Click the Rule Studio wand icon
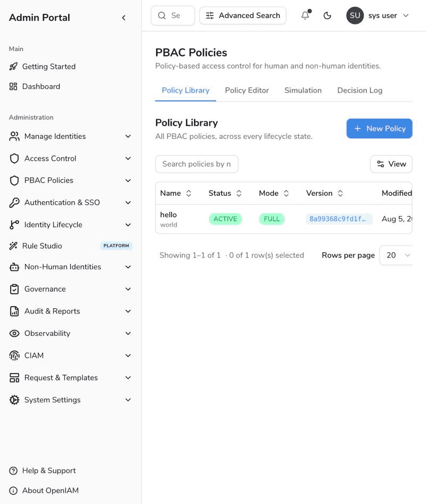This screenshot has width=426, height=504. coord(13,246)
